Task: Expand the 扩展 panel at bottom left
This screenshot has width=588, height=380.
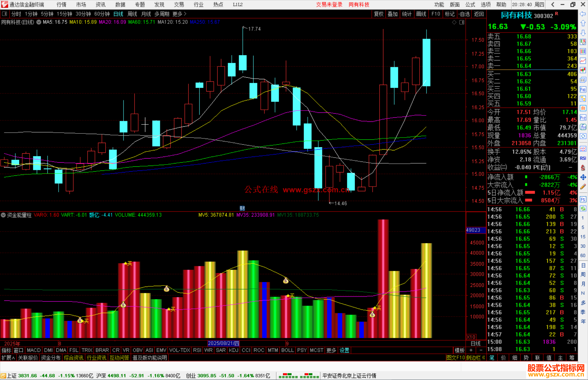Action: [8, 358]
